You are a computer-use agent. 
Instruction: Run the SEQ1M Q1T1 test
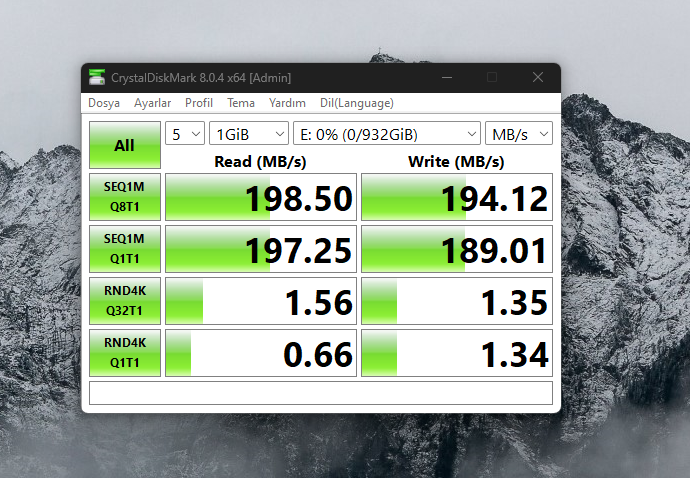tap(125, 249)
